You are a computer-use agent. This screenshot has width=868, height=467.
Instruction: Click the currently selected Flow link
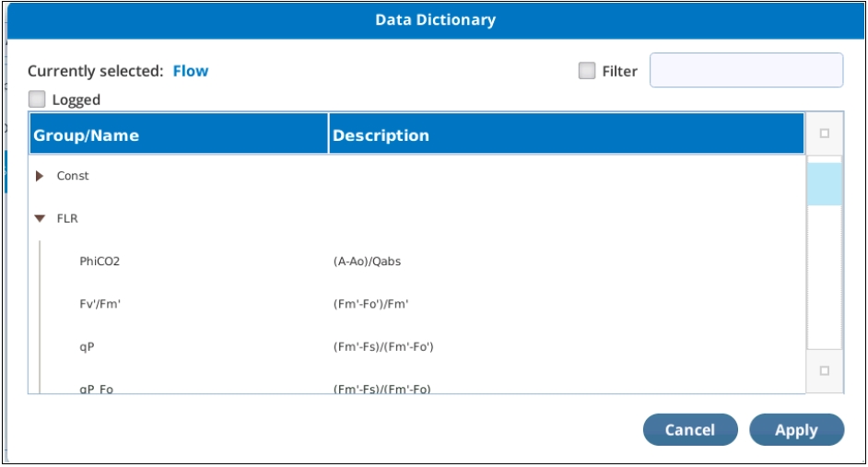coord(191,71)
